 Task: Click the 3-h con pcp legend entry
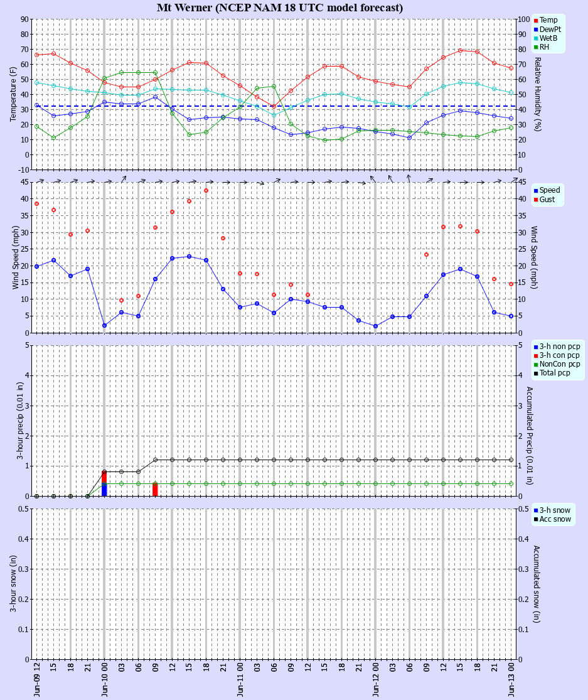557,355
